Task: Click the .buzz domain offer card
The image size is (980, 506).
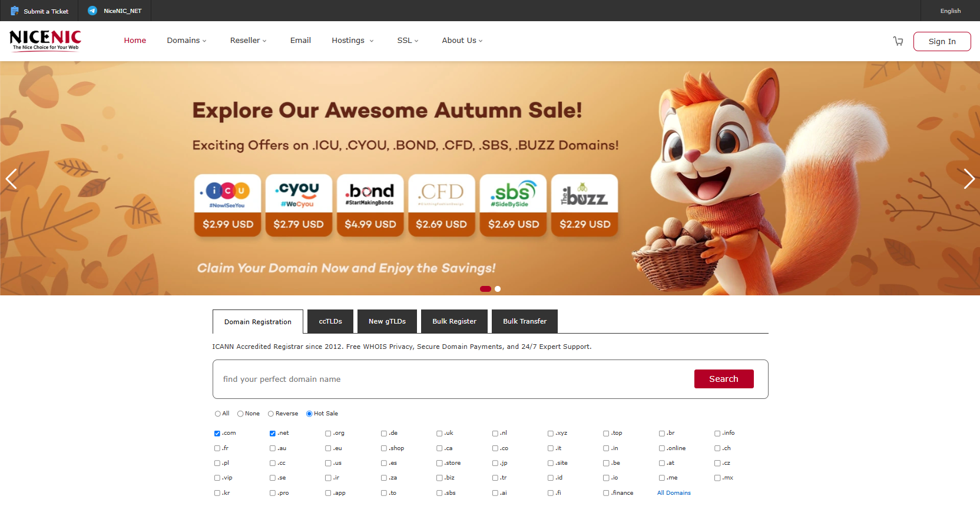Action: (585, 205)
